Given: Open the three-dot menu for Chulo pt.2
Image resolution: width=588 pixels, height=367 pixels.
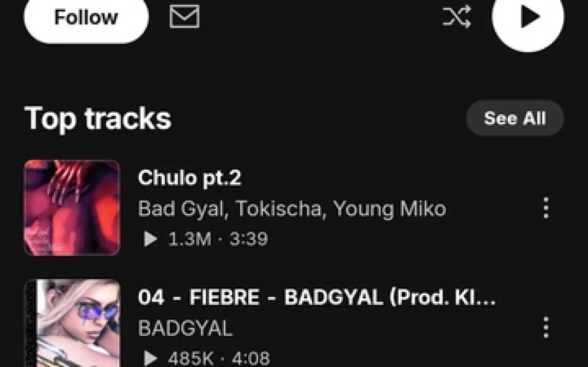Looking at the screenshot, I should pyautogui.click(x=546, y=208).
